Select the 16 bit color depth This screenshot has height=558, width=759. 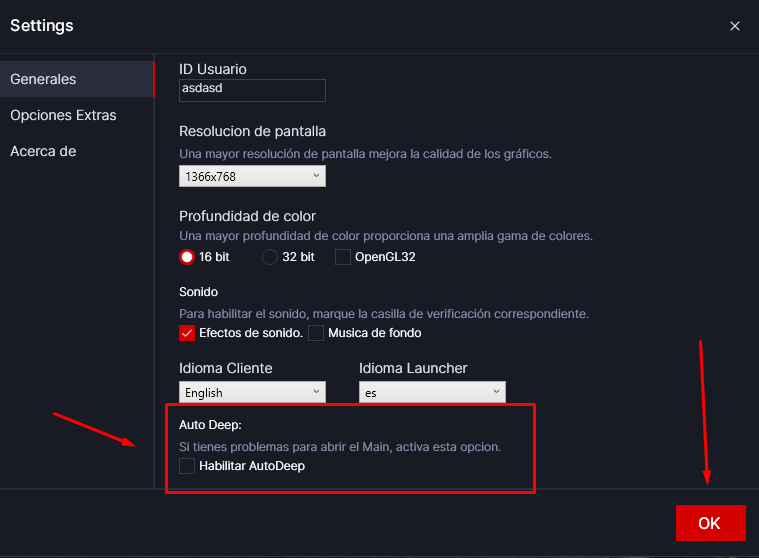(x=187, y=257)
